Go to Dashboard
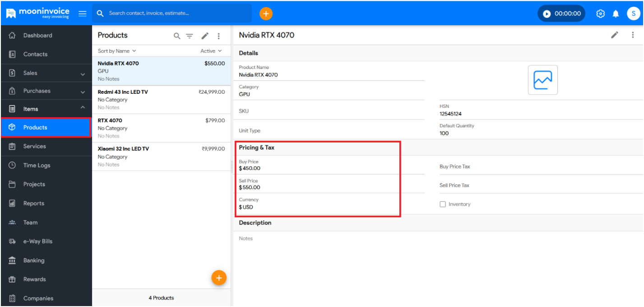644x307 pixels. pos(46,35)
